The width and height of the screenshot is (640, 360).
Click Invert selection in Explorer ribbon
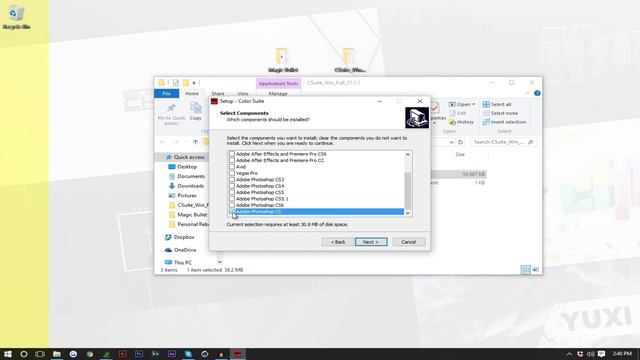tap(504, 122)
